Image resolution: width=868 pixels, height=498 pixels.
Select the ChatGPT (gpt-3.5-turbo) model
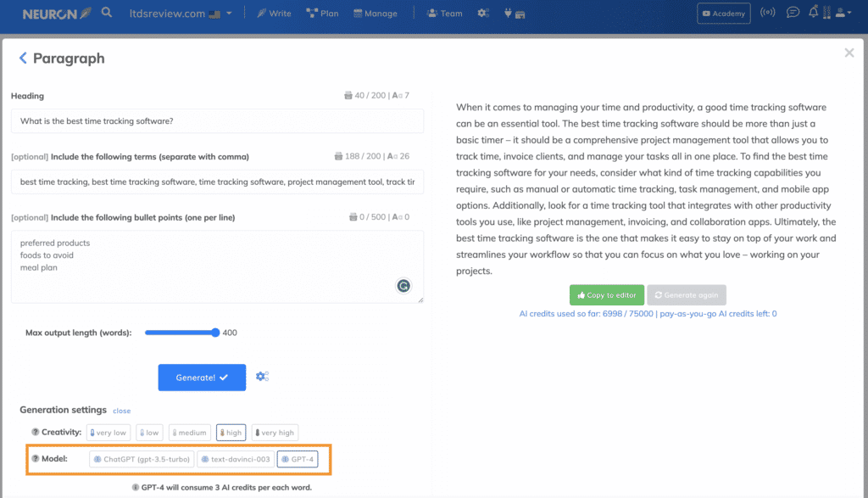click(x=142, y=459)
